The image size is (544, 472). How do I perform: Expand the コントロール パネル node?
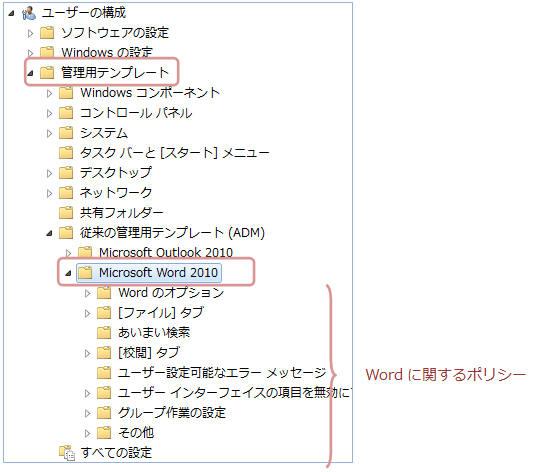point(50,113)
